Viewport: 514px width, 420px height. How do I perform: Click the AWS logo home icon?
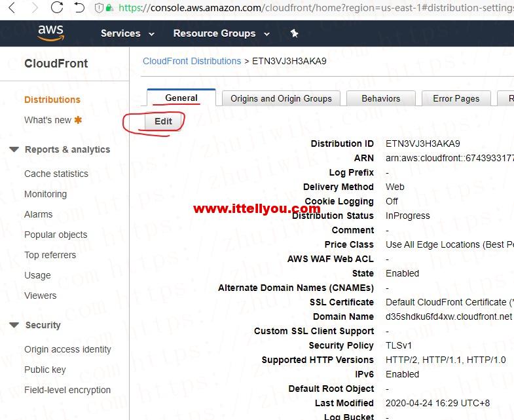[51, 33]
